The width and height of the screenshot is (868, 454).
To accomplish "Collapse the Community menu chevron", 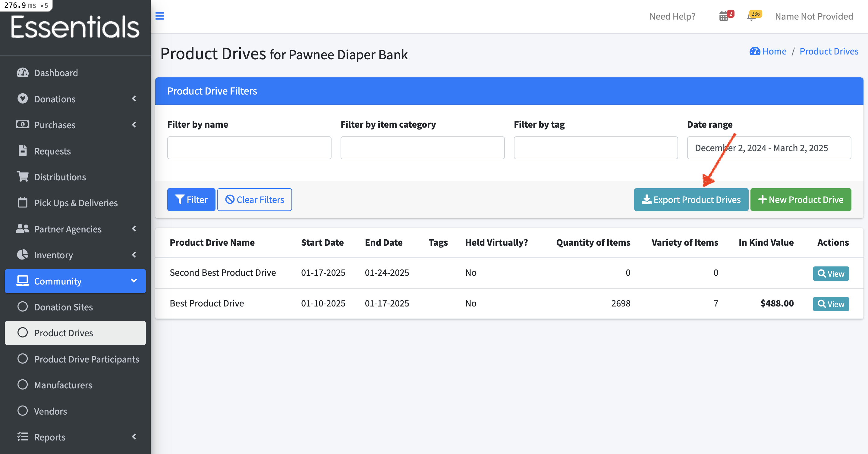I will pos(134,281).
